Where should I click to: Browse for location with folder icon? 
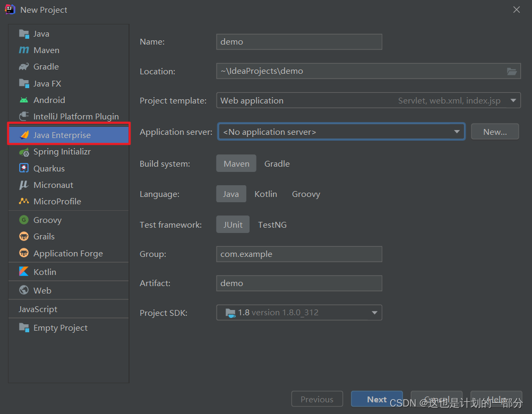(x=512, y=71)
